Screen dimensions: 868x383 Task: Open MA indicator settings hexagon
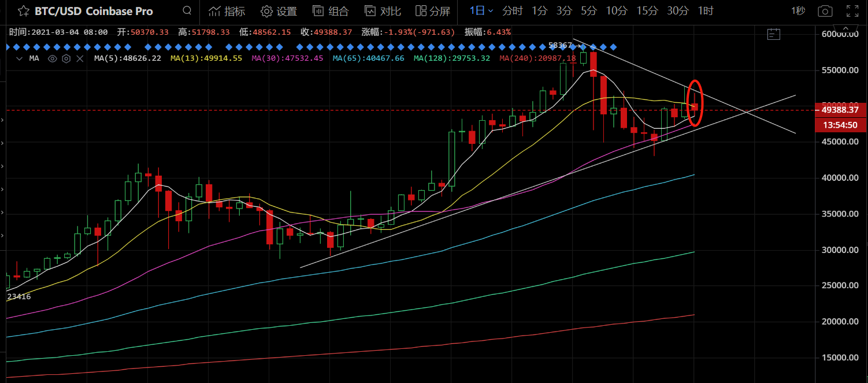(x=66, y=58)
